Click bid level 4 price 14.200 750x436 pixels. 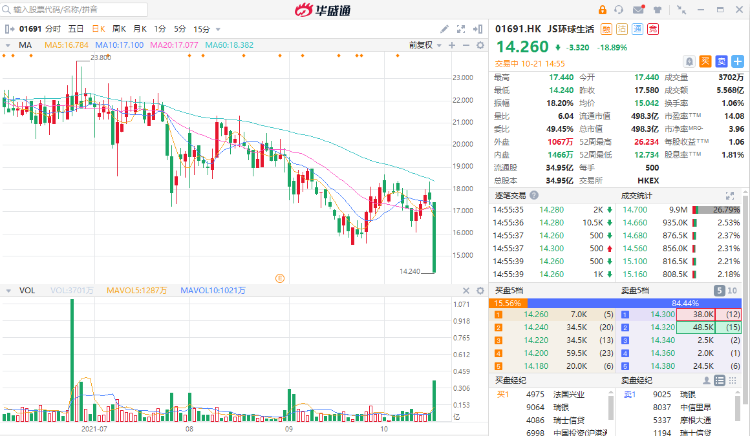tap(536, 353)
